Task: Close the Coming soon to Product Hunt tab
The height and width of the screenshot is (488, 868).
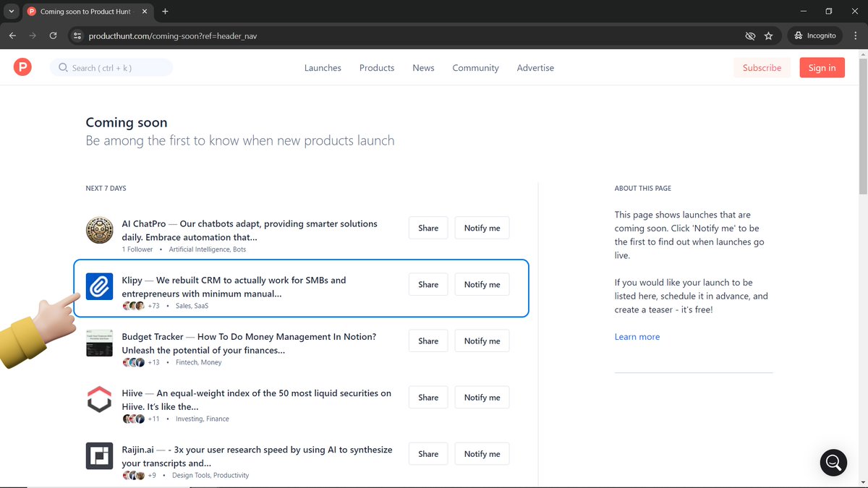Action: (145, 12)
